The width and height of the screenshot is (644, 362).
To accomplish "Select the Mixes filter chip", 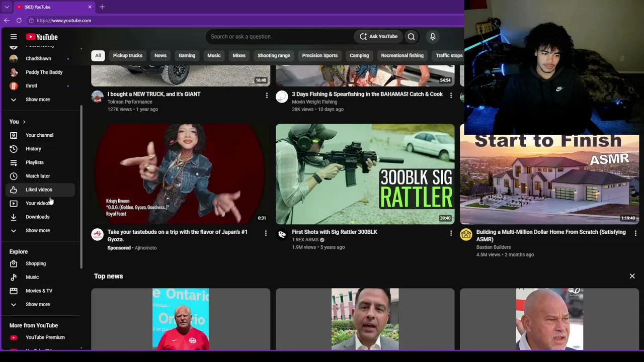I will point(239,56).
